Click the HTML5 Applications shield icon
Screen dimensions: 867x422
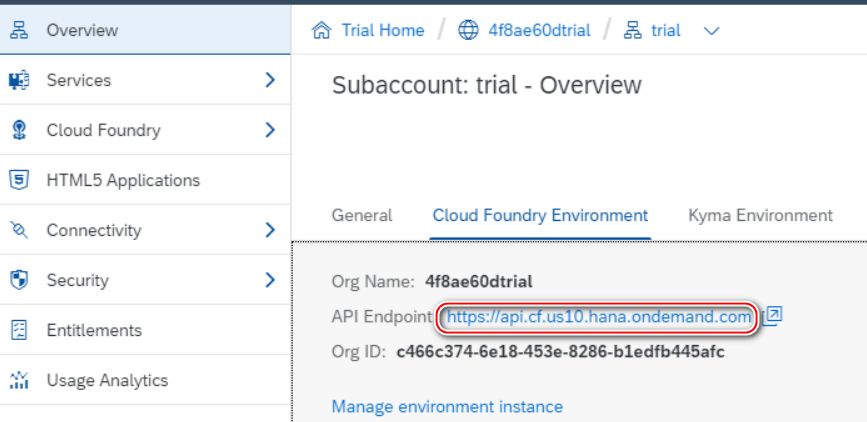[19, 180]
